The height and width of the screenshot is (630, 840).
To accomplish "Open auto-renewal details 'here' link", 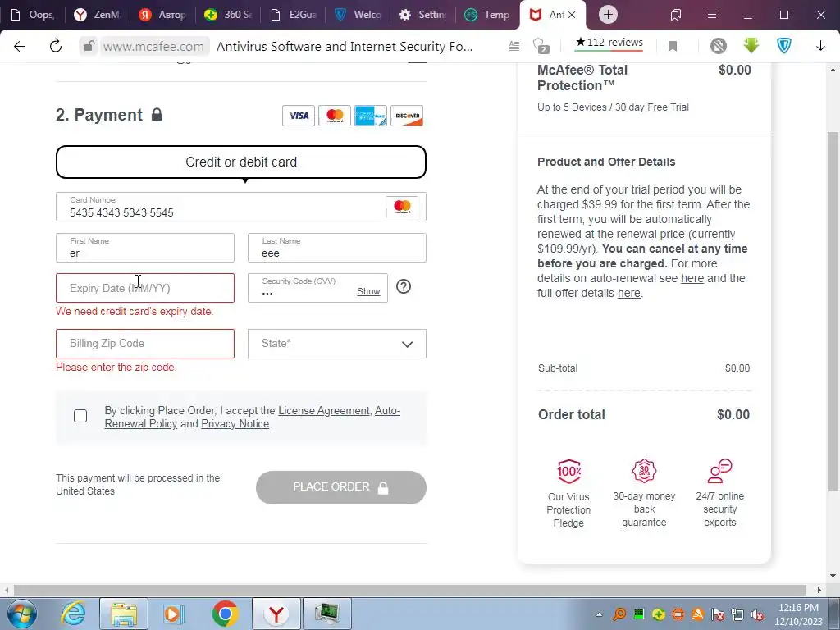I will 692,279.
